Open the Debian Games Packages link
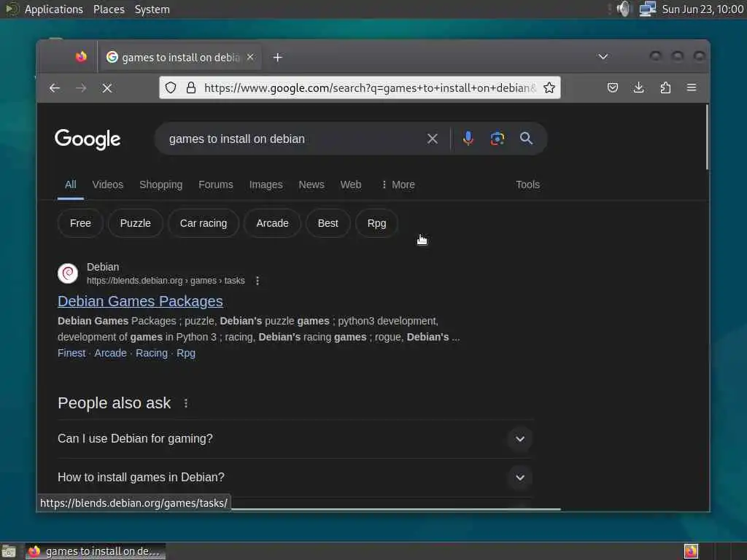This screenshot has height=560, width=747. (x=141, y=301)
